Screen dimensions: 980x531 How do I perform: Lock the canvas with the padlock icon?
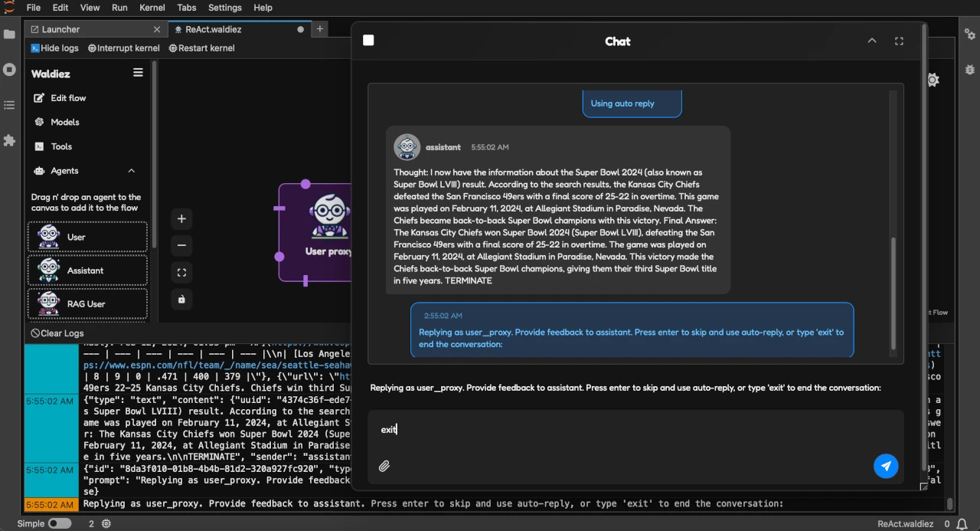coord(181,299)
